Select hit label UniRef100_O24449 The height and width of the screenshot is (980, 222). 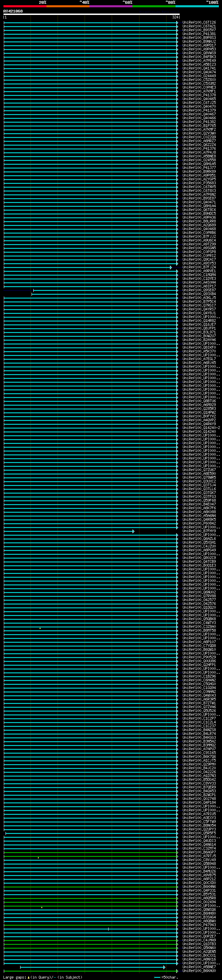199,76
